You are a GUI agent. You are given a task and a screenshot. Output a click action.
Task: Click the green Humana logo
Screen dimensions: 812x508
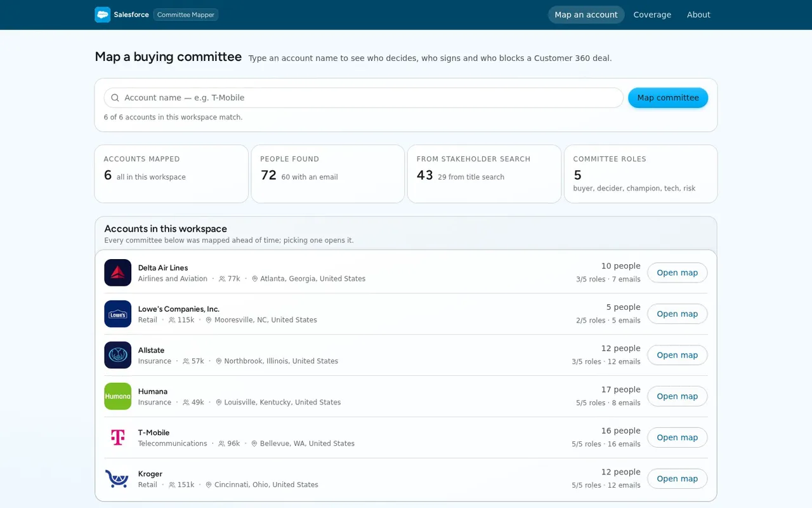(x=118, y=396)
